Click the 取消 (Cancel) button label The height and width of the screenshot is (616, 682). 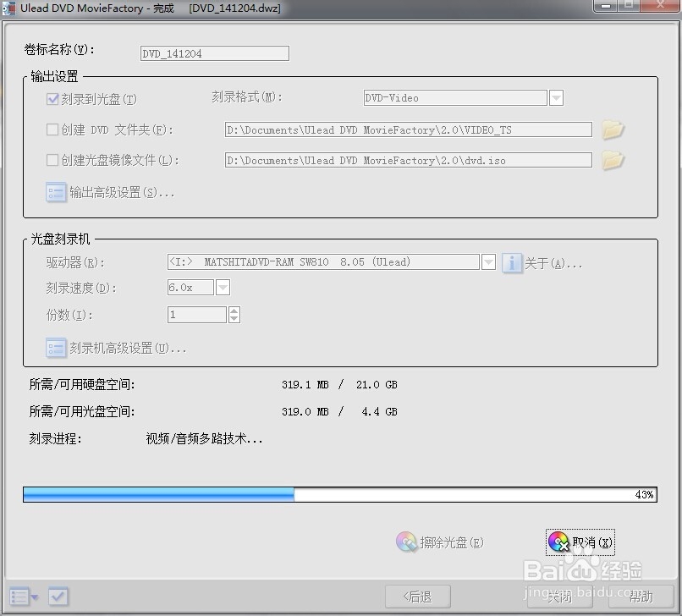coord(592,542)
